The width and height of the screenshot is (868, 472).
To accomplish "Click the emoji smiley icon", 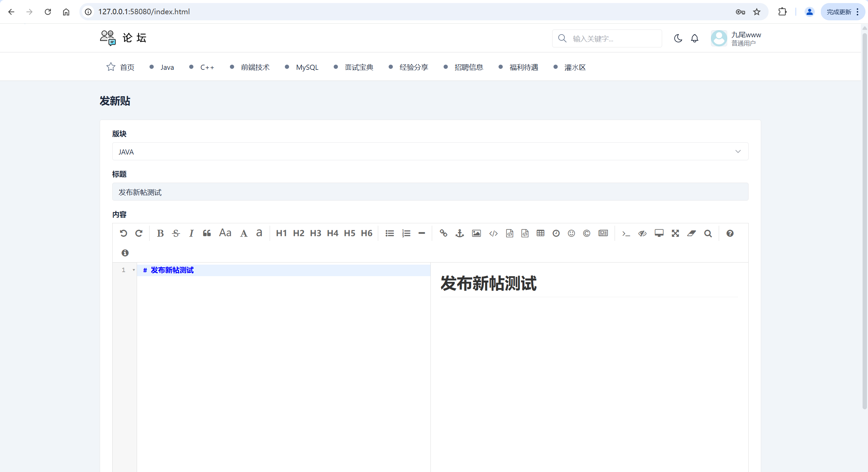I will (571, 233).
